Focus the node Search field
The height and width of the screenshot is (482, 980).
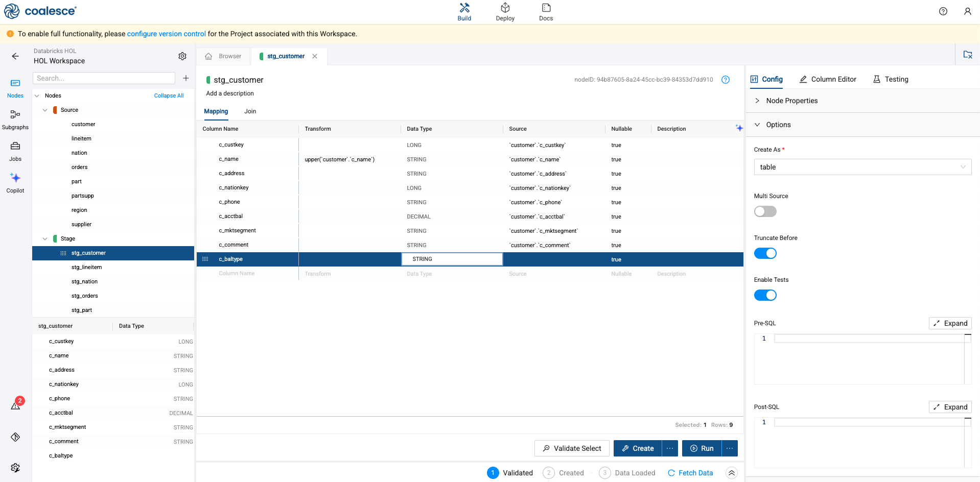click(x=104, y=78)
